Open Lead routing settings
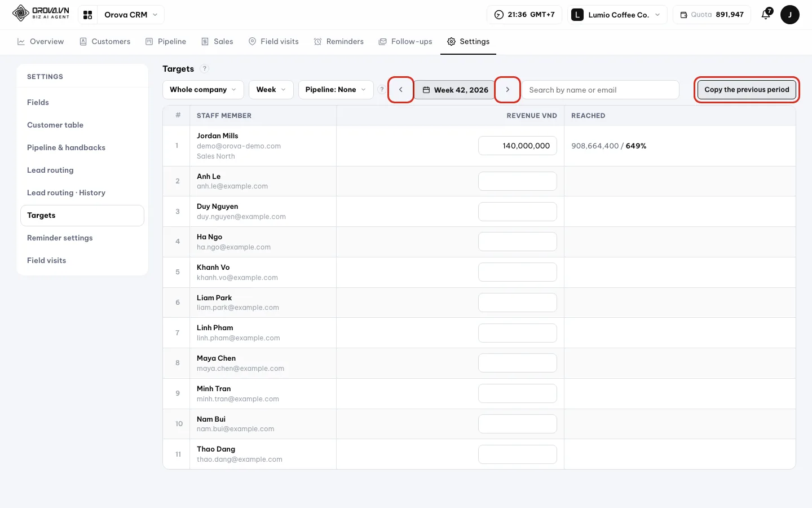The image size is (812, 508). coord(82,170)
